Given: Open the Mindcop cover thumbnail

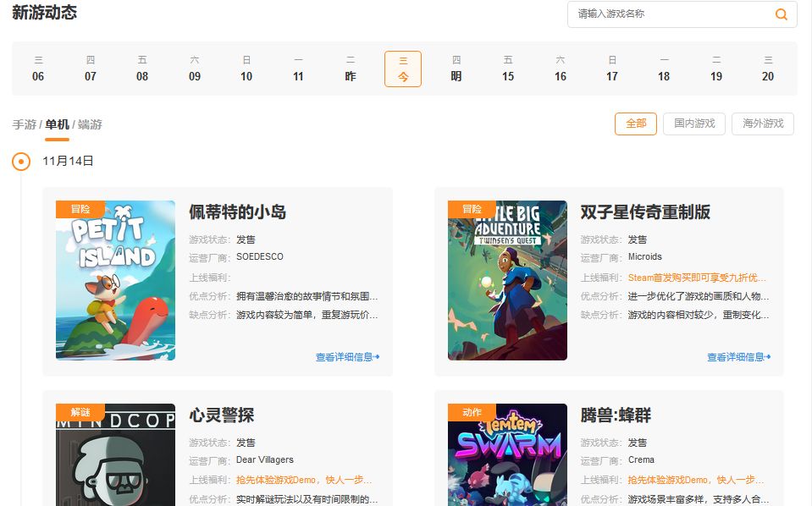Looking at the screenshot, I should point(115,454).
